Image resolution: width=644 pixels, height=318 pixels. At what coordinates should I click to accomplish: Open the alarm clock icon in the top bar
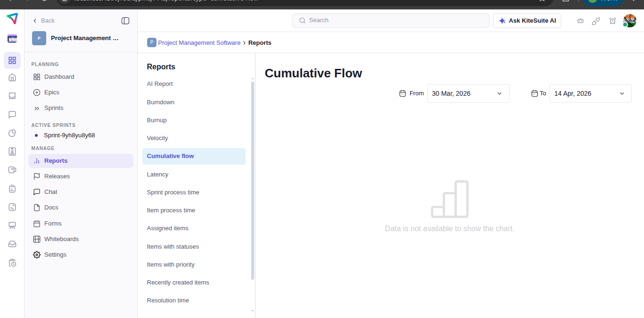click(x=612, y=21)
